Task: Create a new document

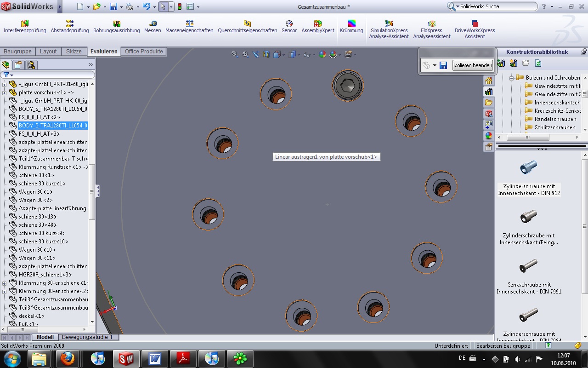Action: [x=80, y=6]
